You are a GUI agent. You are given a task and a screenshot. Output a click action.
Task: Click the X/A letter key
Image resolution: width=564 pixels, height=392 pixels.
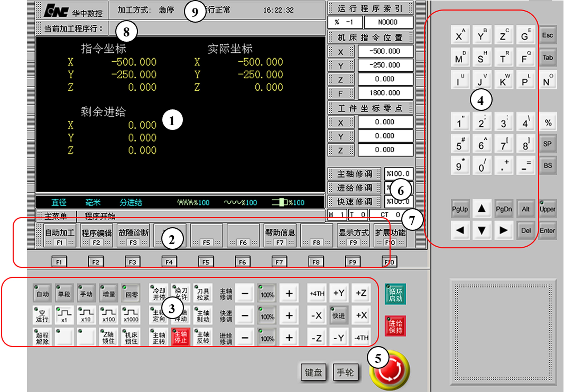click(x=460, y=35)
